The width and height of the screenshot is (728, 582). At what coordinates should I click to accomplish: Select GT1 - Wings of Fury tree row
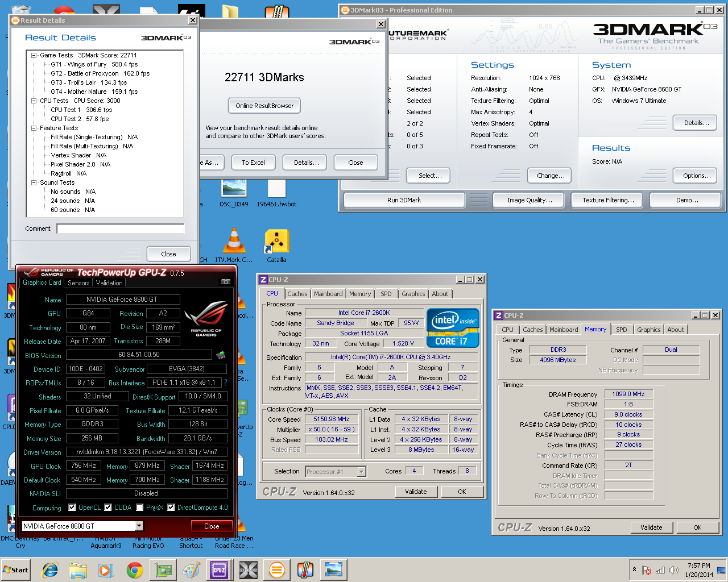94,64
